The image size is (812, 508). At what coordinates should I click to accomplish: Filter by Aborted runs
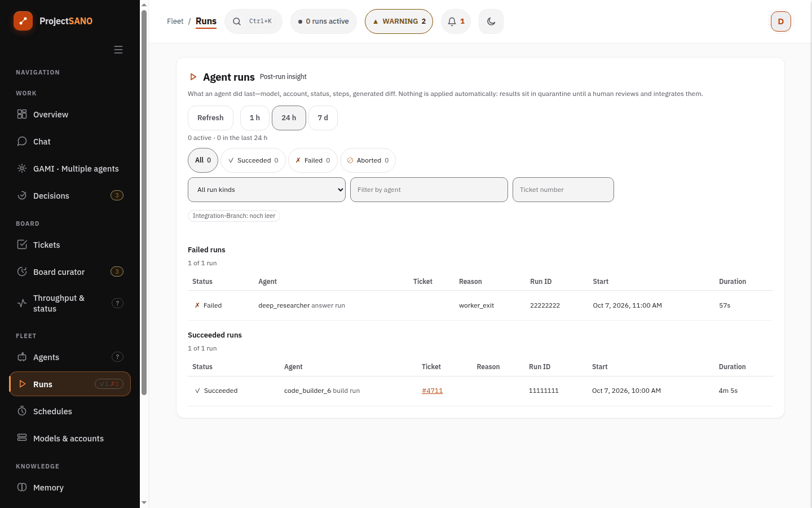pyautogui.click(x=368, y=160)
